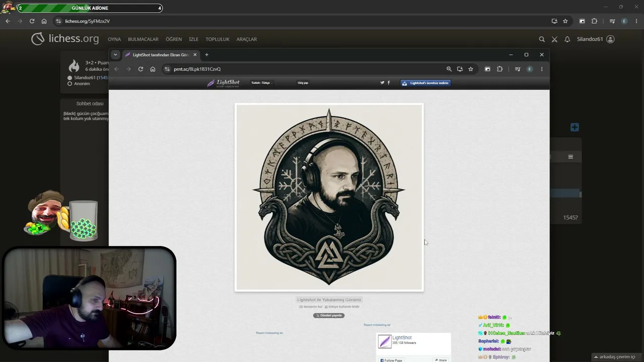Open the Turkish - Türkçe language dropdown

(261, 83)
